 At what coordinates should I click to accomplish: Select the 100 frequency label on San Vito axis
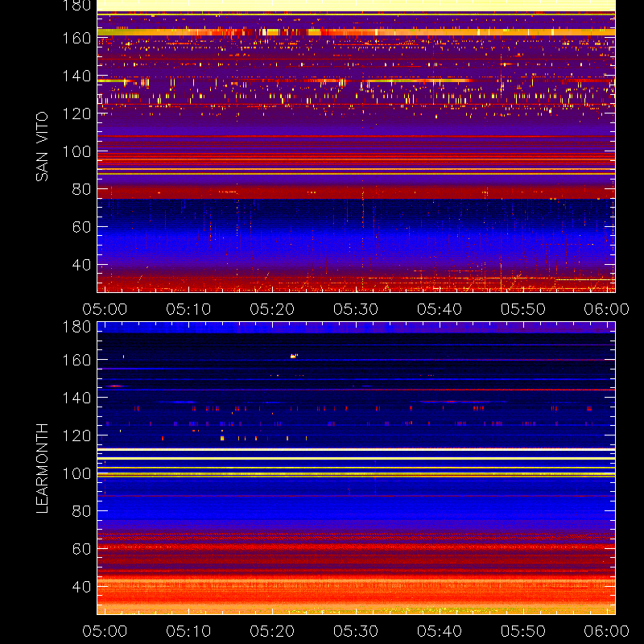(x=76, y=151)
